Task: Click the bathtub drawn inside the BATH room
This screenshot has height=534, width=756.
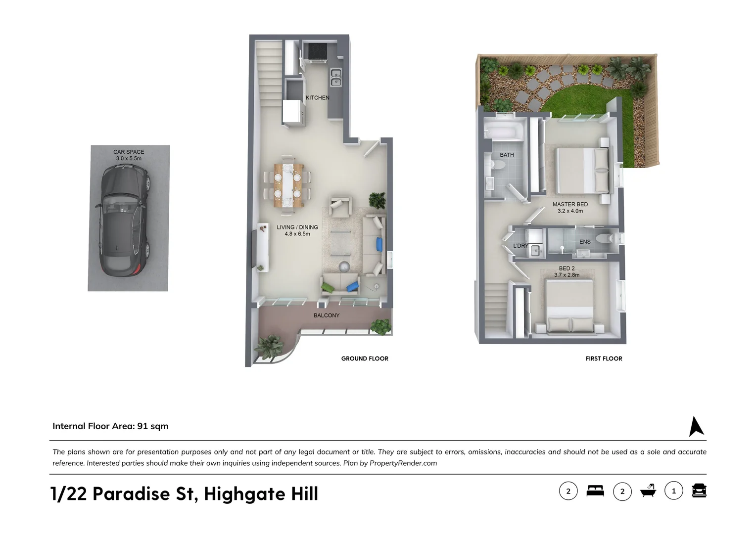Action: pyautogui.click(x=505, y=130)
